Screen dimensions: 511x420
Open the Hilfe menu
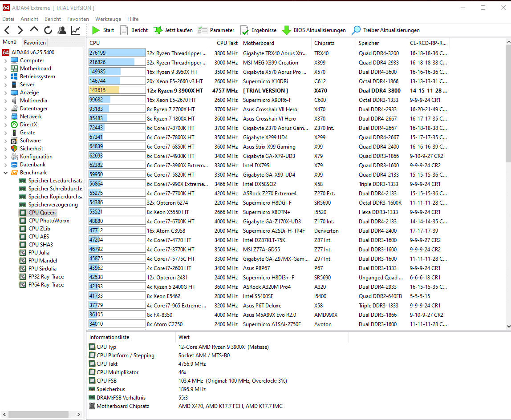(x=133, y=19)
